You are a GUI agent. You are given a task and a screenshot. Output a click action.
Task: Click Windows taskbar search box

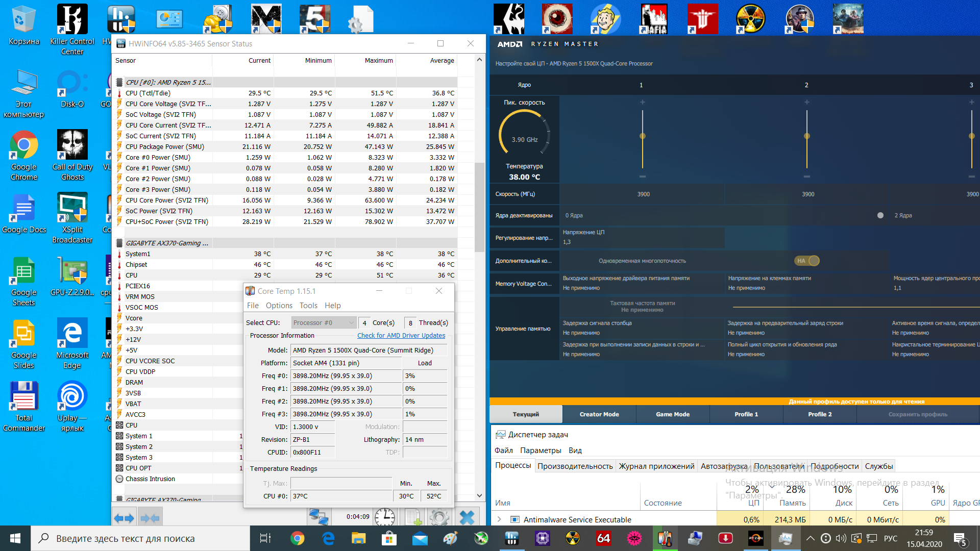click(x=140, y=538)
